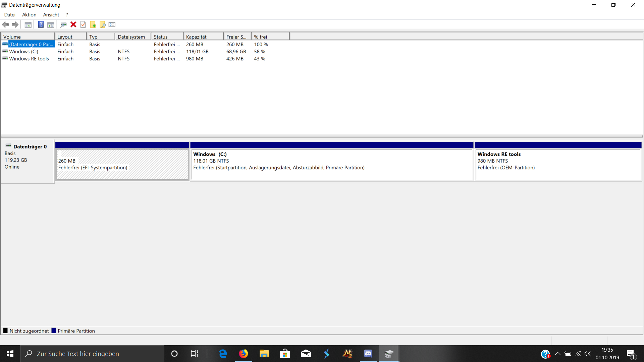Open the Datei menu

[x=10, y=15]
